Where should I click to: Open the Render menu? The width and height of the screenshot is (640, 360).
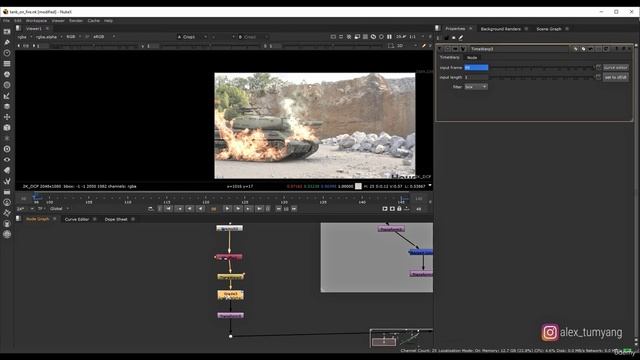click(x=76, y=20)
